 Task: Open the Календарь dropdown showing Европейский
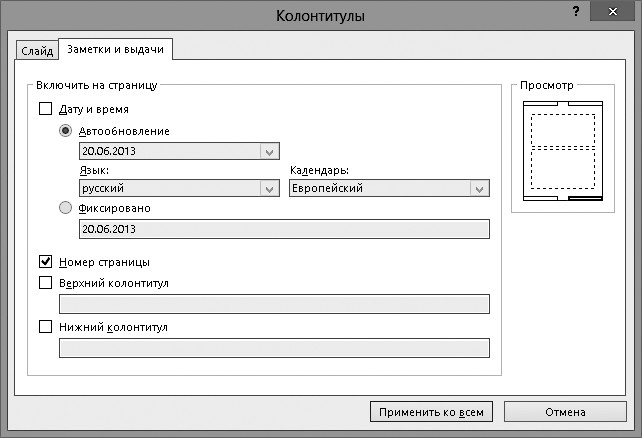click(x=479, y=188)
